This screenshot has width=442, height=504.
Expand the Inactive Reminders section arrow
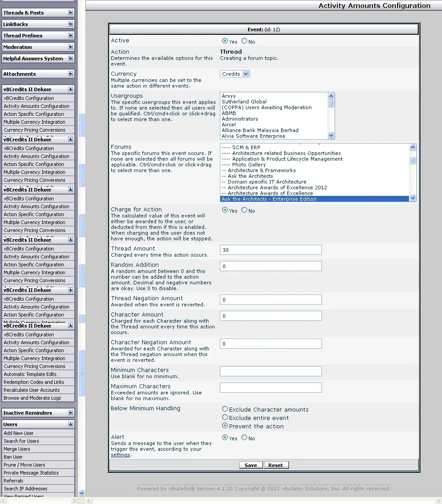tap(71, 413)
